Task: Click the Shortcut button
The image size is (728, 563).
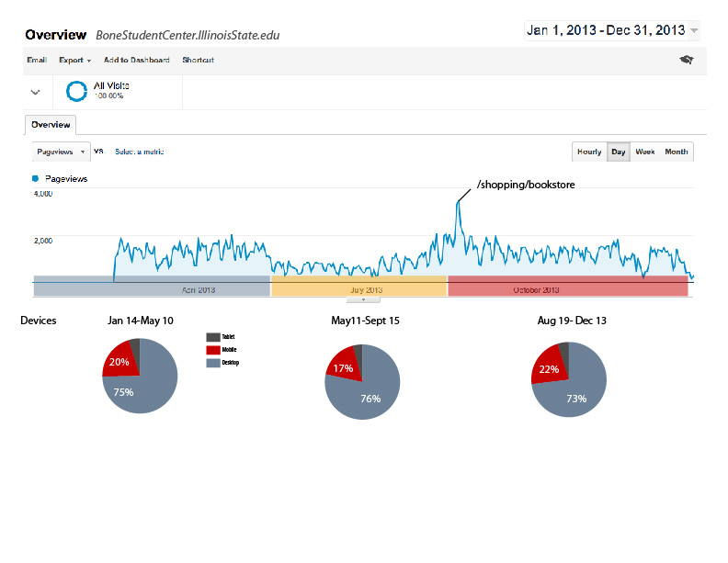Action: pos(198,60)
